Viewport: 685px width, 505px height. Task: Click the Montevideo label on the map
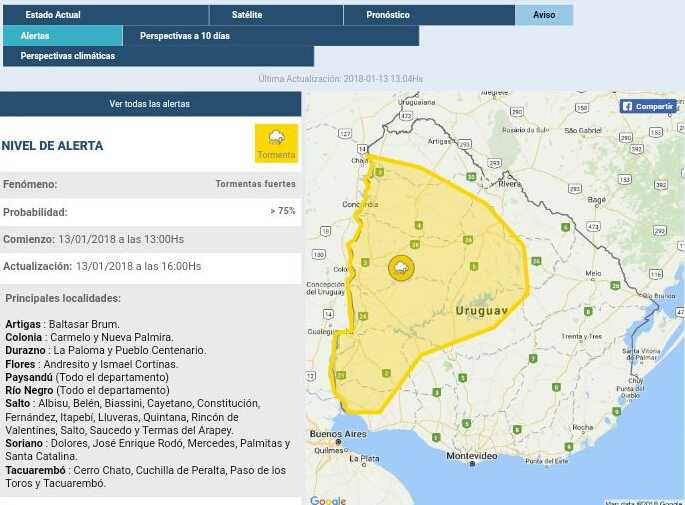coord(472,455)
